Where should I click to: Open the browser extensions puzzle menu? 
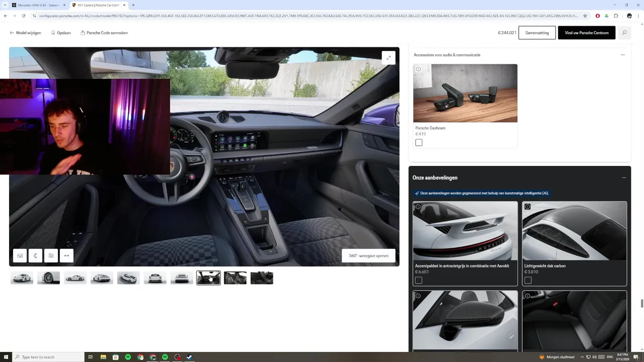616,16
